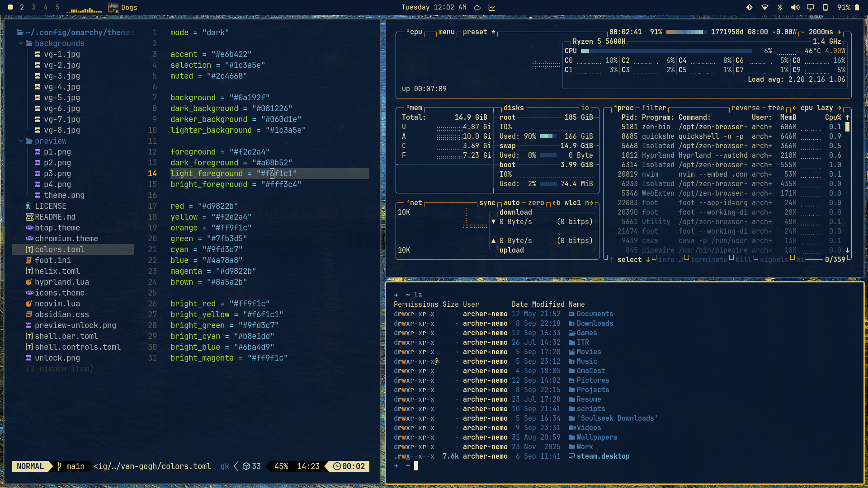Click the weather cloud icon in top bar
The width and height of the screenshot is (868, 488).
tap(477, 7)
